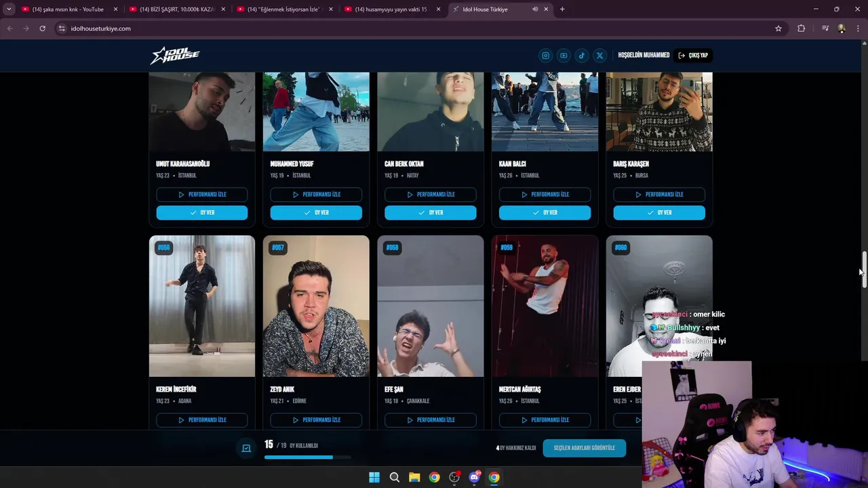Watch Barış Karaşen's performance
The height and width of the screenshot is (488, 868).
[x=659, y=195]
